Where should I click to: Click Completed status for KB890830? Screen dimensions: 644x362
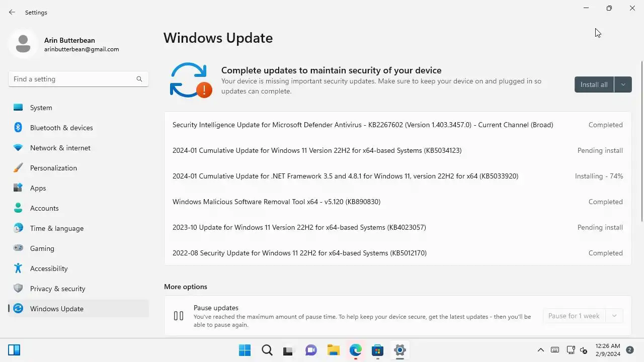(606, 202)
